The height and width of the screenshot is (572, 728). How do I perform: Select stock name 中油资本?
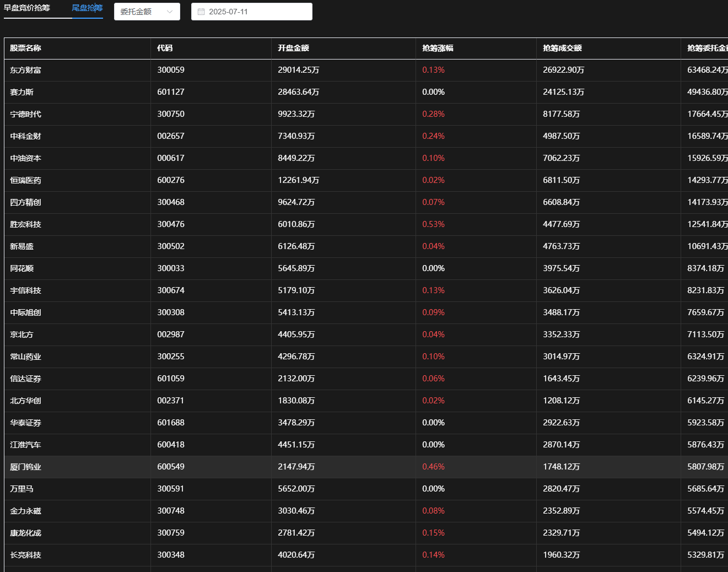point(26,159)
